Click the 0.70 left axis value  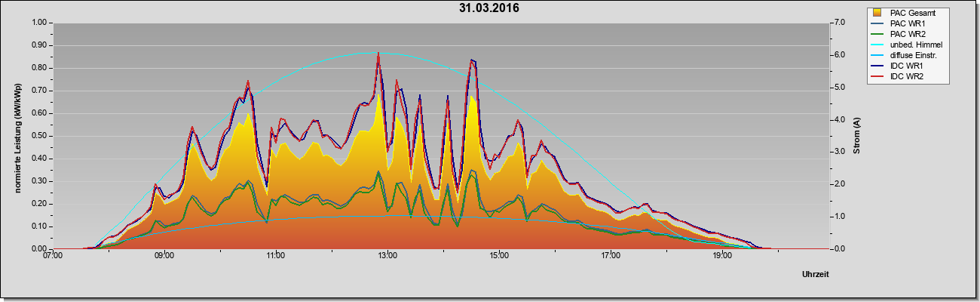pos(38,91)
